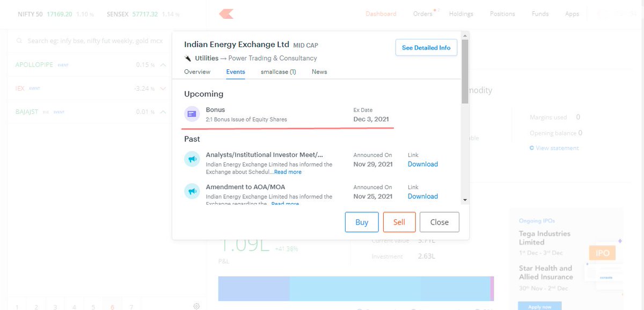Viewport: 644px width, 310px height.
Task: Switch to watchlist page 1
Action: 17,307
